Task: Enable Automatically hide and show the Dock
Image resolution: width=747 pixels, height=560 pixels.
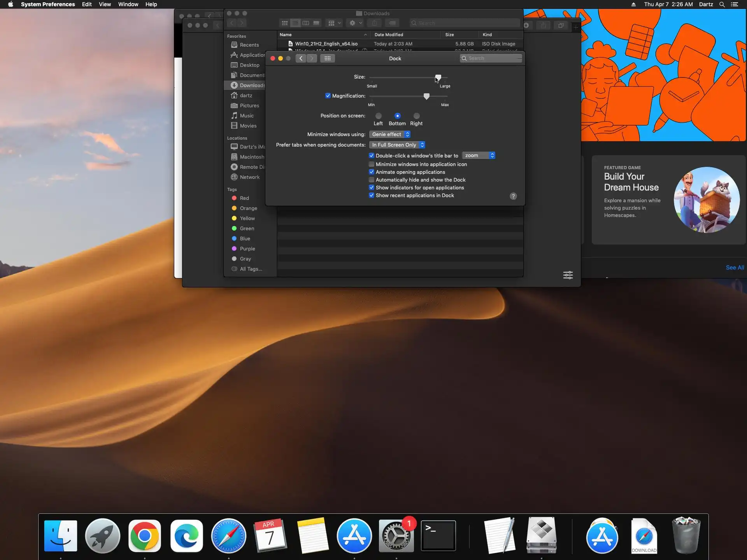Action: click(x=372, y=180)
